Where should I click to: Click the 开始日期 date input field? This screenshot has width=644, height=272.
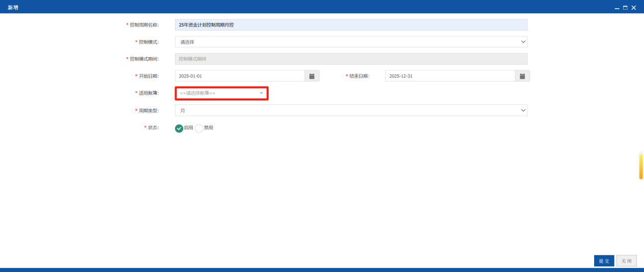coord(240,76)
